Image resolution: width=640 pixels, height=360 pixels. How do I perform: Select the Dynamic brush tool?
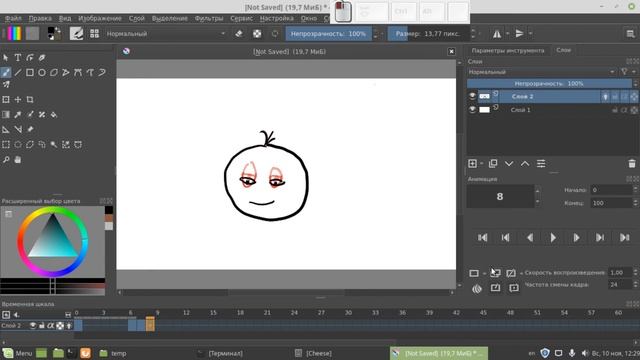click(102, 73)
